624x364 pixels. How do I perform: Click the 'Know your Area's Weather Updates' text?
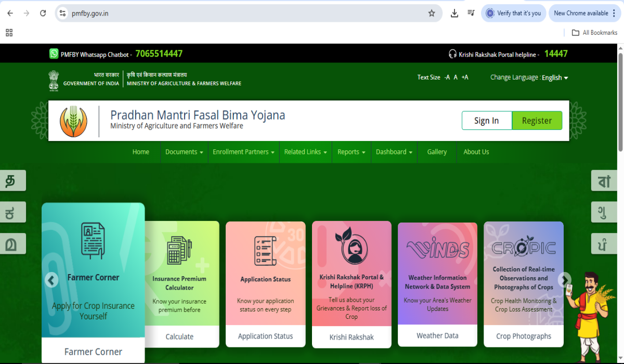tap(437, 304)
